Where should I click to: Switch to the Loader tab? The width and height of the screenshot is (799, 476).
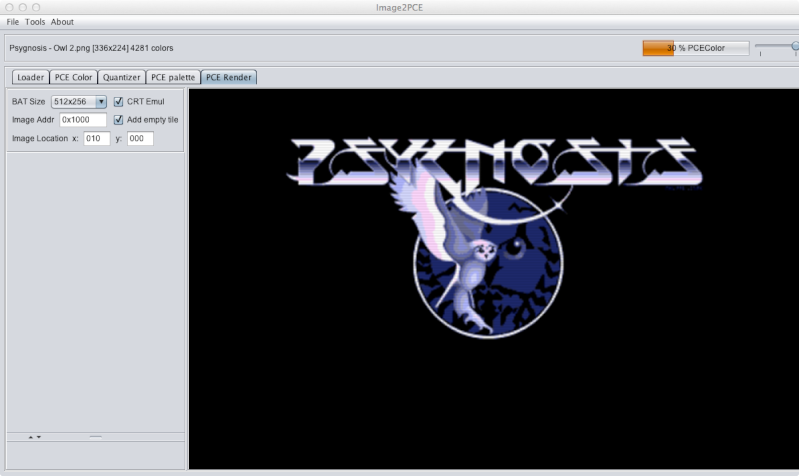tap(31, 77)
